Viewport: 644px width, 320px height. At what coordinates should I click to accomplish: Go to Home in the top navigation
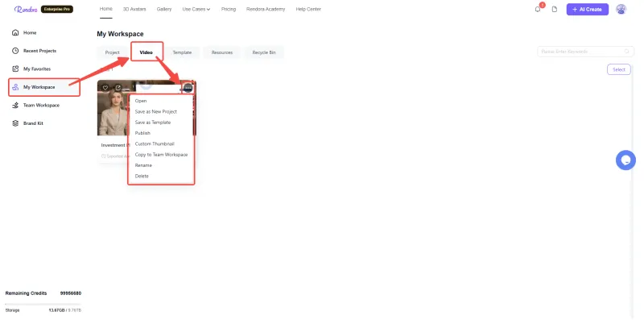point(106,9)
